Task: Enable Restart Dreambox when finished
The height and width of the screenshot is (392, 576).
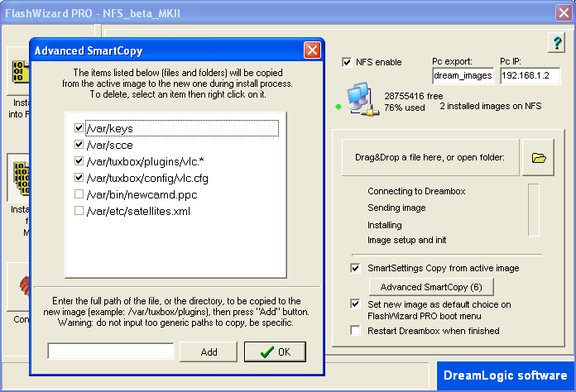Action: click(x=355, y=331)
